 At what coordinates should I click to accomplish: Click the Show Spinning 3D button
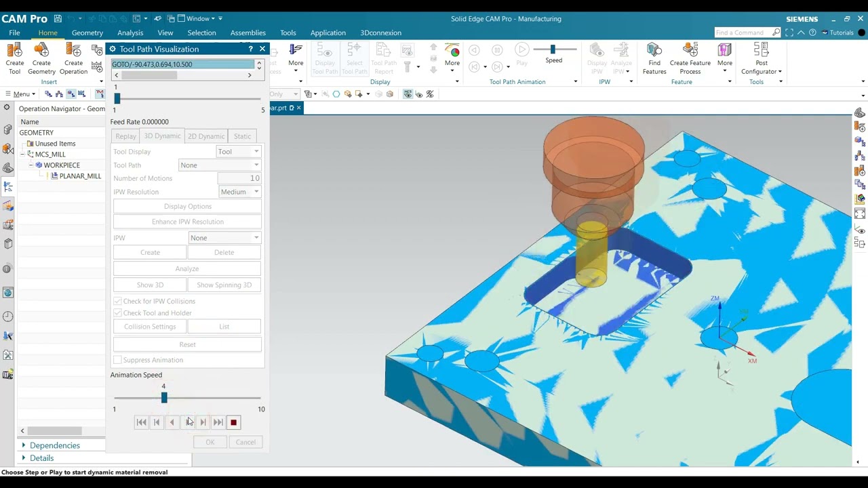pos(224,285)
